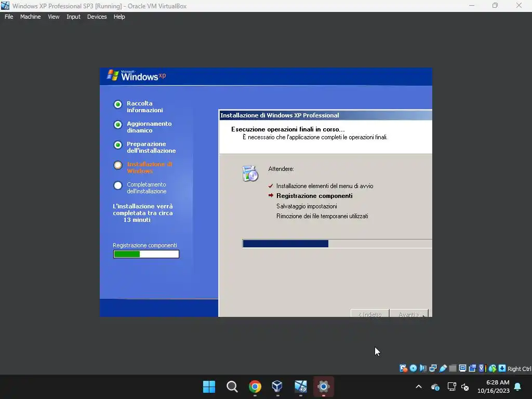Screen dimensions: 532x399
Task: Click the optical drive indicator icon
Action: pos(413,368)
